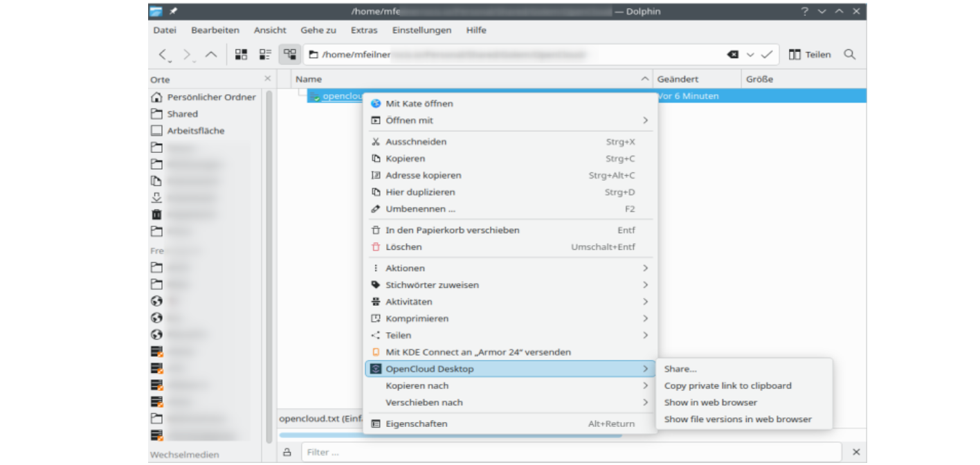
Task: Activate the details view mode button
Action: click(x=289, y=55)
